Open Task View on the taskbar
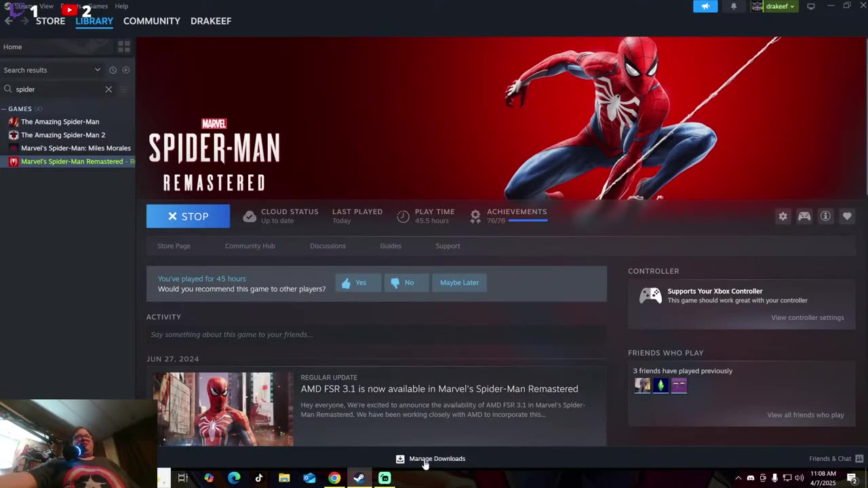Image resolution: width=868 pixels, height=488 pixels. tap(183, 478)
